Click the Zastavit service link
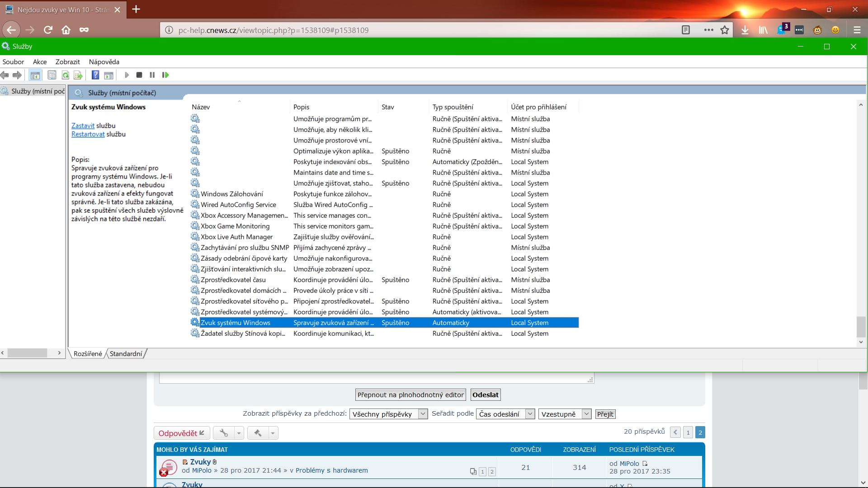This screenshot has height=488, width=868. click(83, 126)
